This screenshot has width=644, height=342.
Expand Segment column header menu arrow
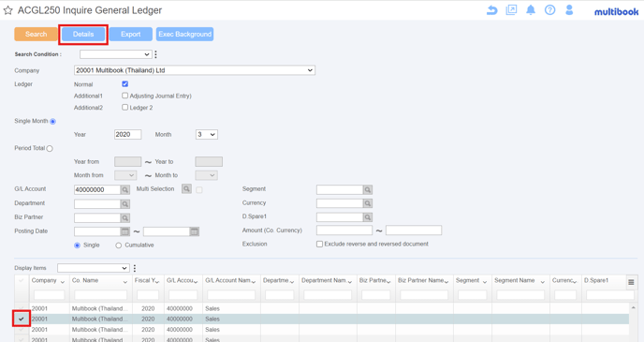point(485,282)
